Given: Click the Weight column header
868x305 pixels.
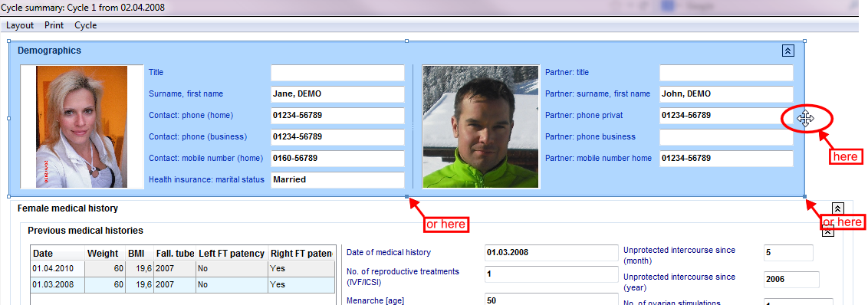Looking at the screenshot, I should click(x=104, y=254).
